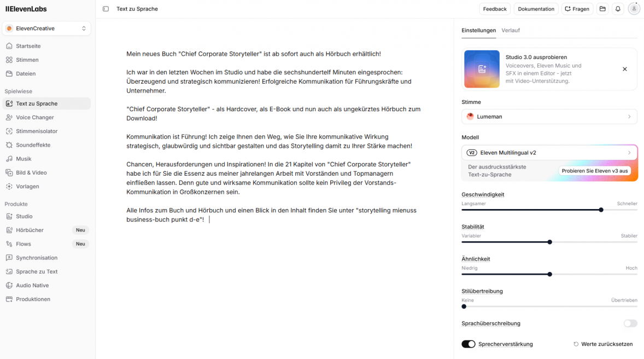Screen dimensions: 644x359
Task: Expand the ElevenCreative workspace switcher
Action: [46, 28]
